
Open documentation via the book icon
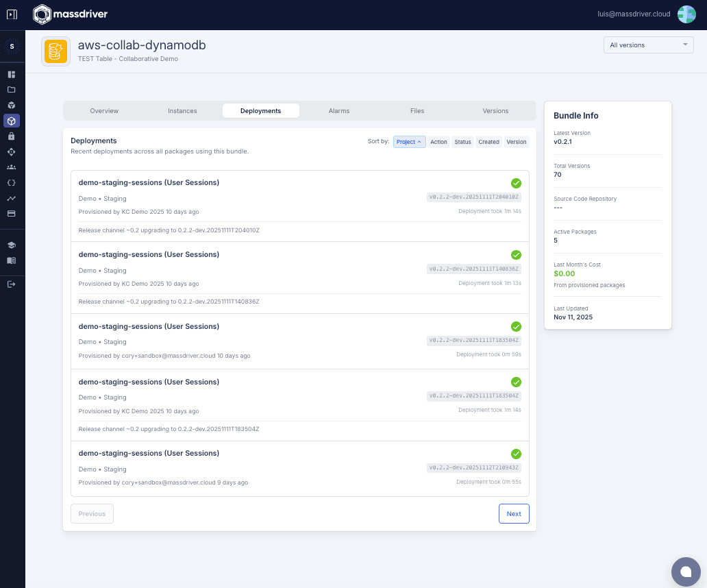coord(12,260)
